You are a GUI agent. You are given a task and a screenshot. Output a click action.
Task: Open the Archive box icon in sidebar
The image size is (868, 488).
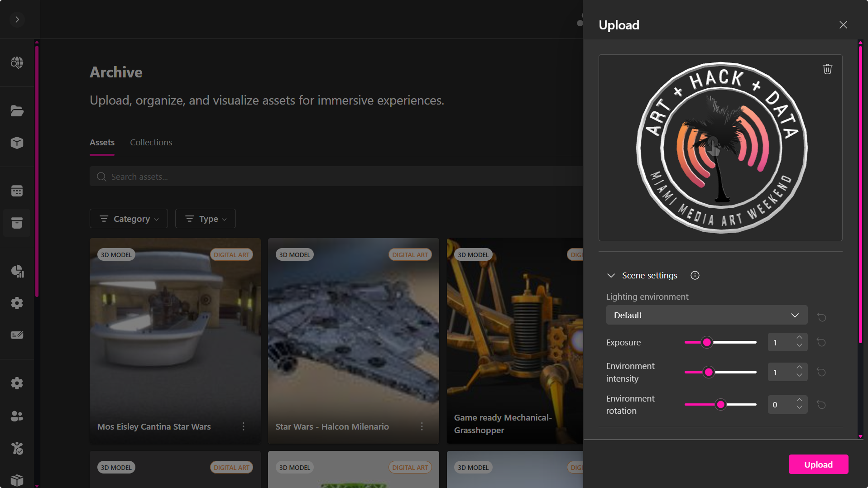pyautogui.click(x=17, y=223)
